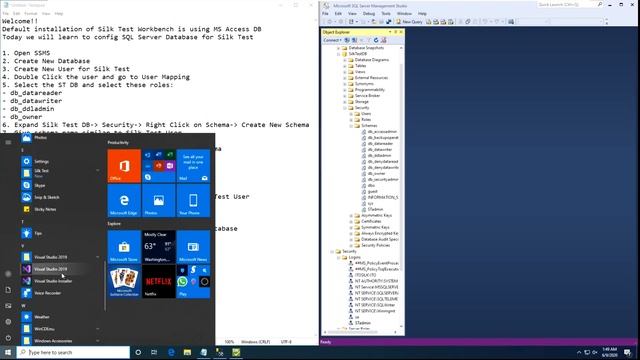Viewport: 640px width, 360px height.
Task: Expand Programmability node in Object Explorer
Action: (345, 90)
